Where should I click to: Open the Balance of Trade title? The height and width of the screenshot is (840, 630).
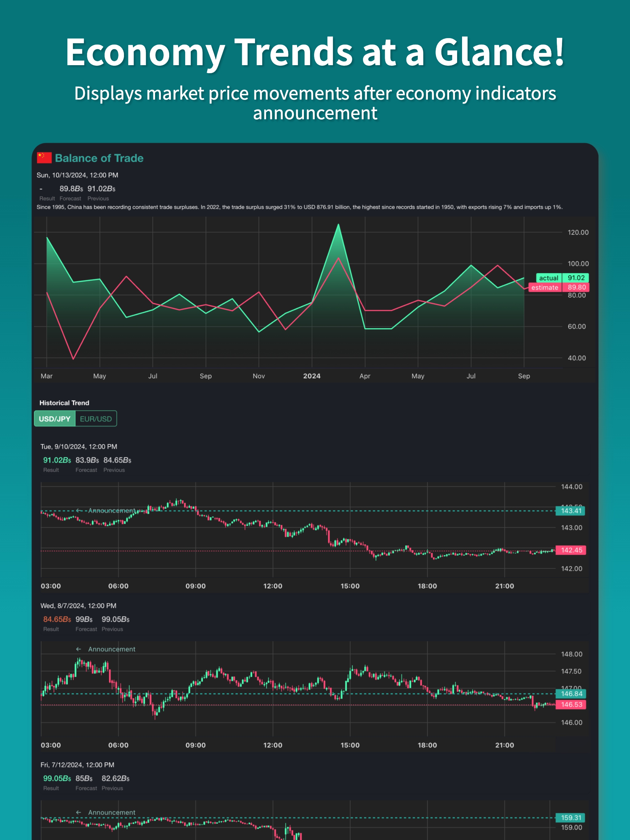pos(99,158)
